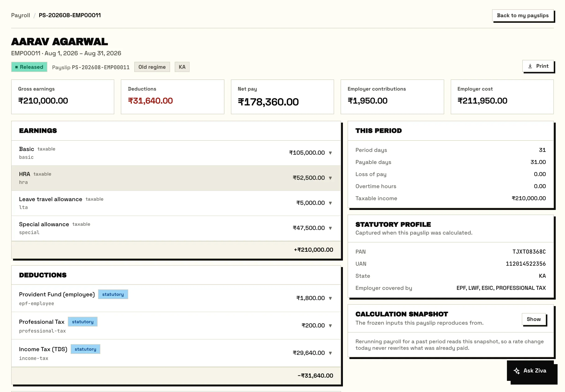Click the State value KA in Statutory Profile
Screen dimensions: 565x392
[542, 276]
